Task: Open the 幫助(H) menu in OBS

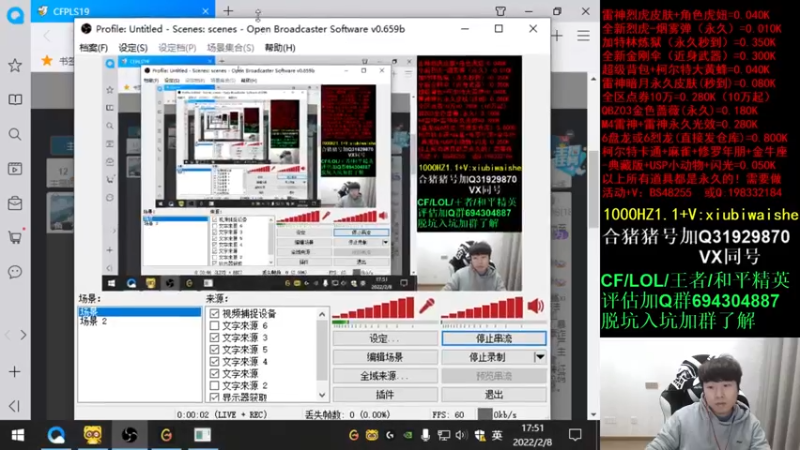Action: [x=280, y=48]
